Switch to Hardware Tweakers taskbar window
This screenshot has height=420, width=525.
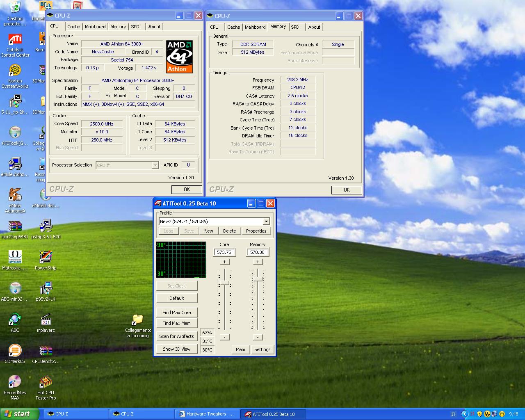point(208,414)
